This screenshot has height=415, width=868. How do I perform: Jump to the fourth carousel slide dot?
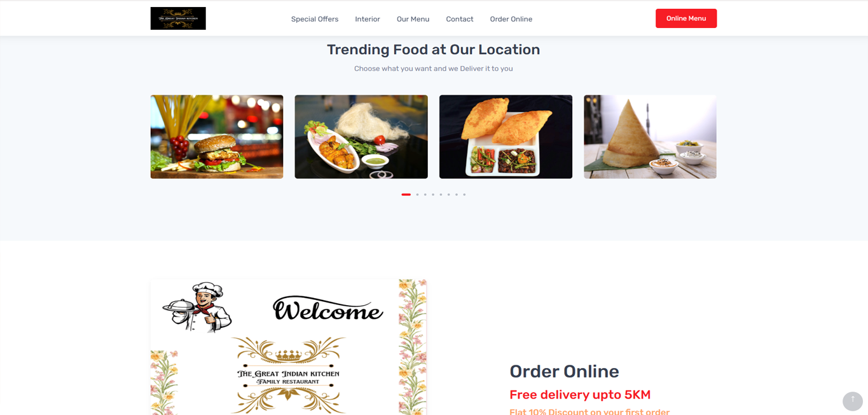(433, 194)
